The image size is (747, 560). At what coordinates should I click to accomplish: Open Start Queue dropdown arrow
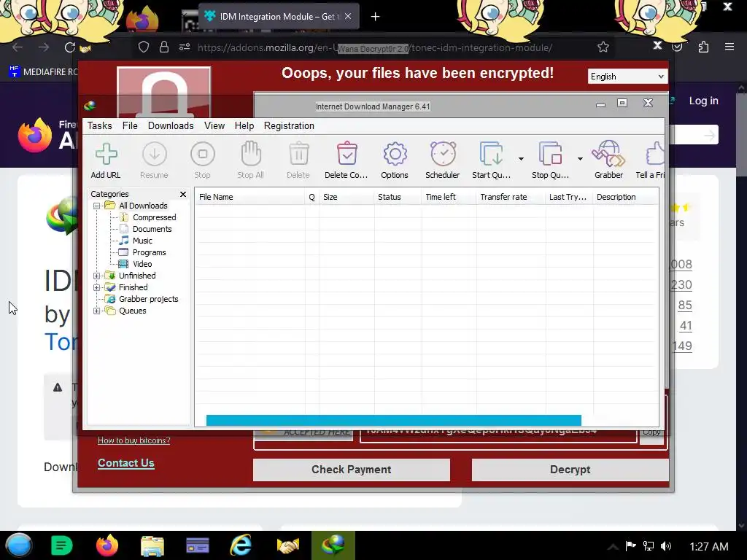[x=521, y=158]
